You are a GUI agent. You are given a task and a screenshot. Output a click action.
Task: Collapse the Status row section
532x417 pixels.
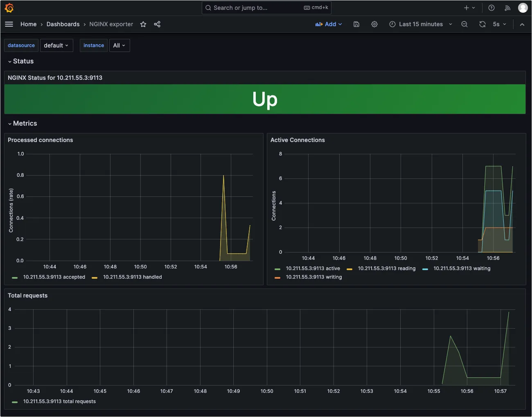coord(20,61)
